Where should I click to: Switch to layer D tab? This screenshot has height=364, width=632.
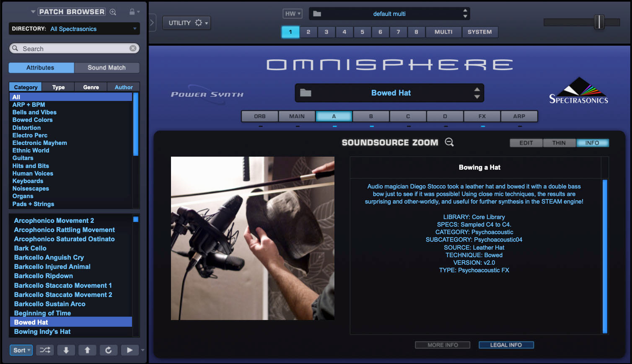pyautogui.click(x=445, y=116)
